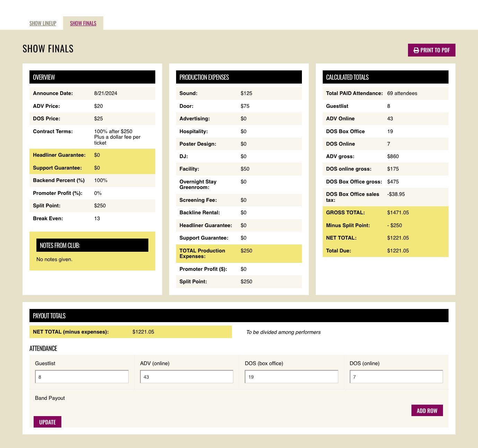
Task: Click the Payout Totals header bar
Action: click(x=239, y=316)
